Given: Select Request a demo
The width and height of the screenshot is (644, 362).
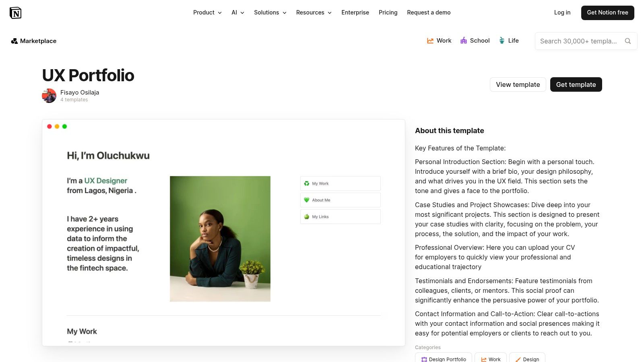Looking at the screenshot, I should coord(429,12).
